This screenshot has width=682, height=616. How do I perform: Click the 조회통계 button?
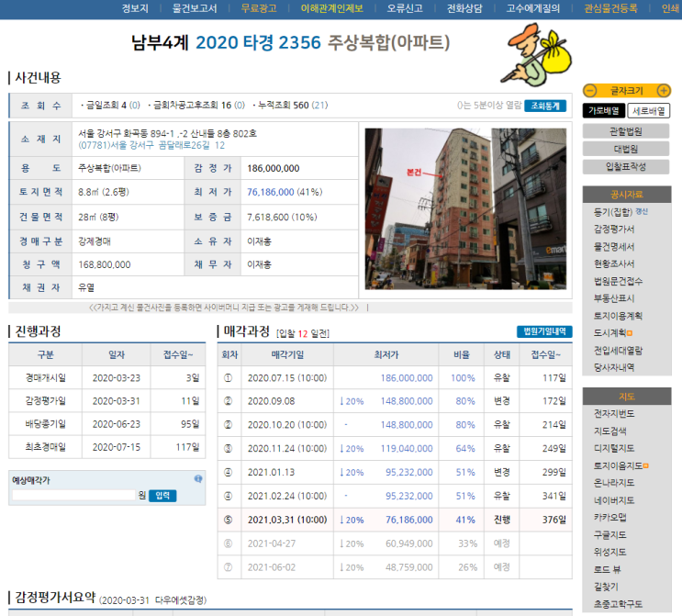(x=545, y=106)
